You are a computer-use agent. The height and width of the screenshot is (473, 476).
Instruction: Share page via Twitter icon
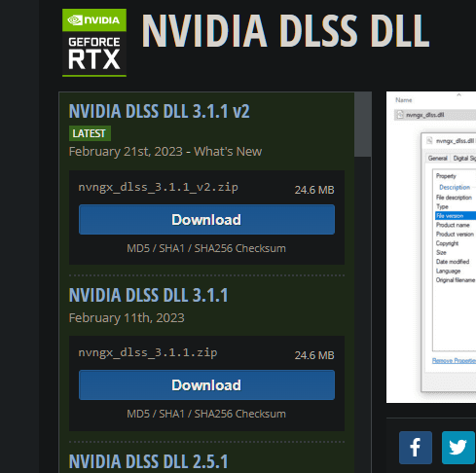click(458, 448)
